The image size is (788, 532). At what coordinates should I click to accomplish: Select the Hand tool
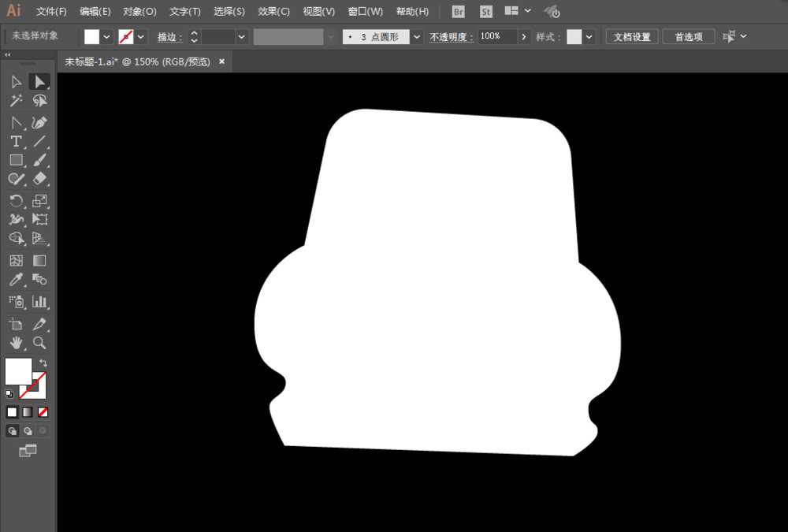point(16,344)
